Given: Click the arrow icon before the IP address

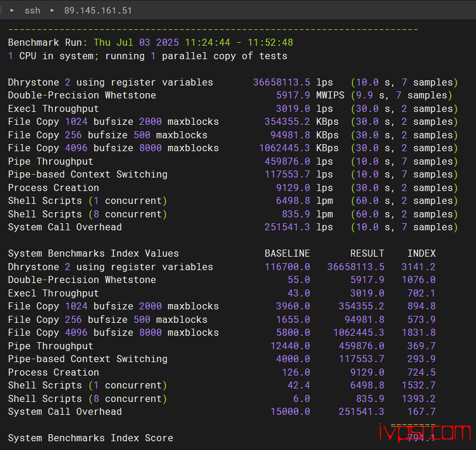Looking at the screenshot, I should tap(52, 11).
